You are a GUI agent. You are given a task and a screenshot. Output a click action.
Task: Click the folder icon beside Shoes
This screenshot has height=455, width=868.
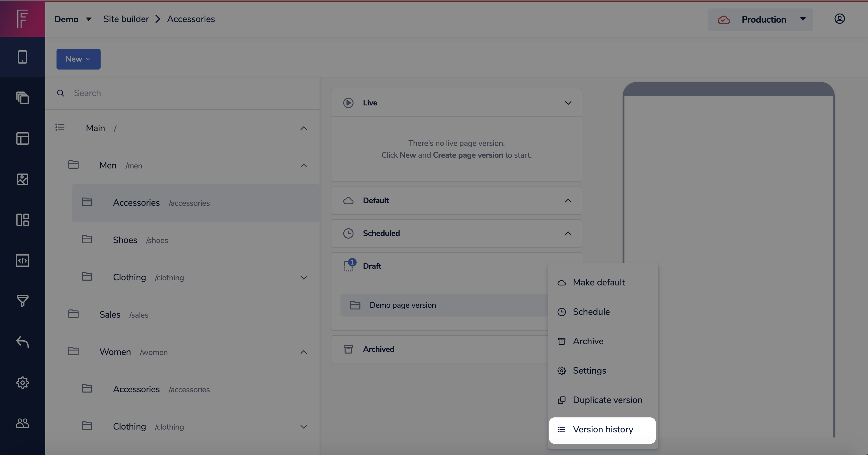(x=87, y=239)
